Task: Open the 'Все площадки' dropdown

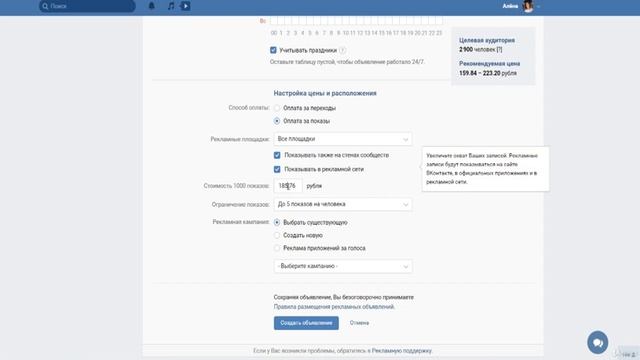Action: tap(343, 139)
